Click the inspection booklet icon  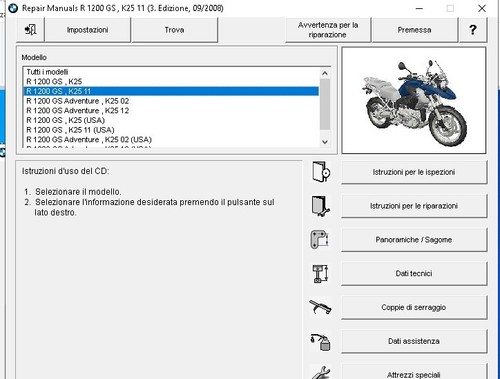(321, 172)
